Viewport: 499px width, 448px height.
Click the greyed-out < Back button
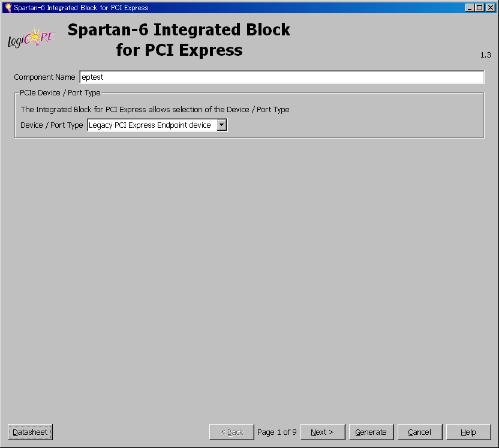(232, 432)
